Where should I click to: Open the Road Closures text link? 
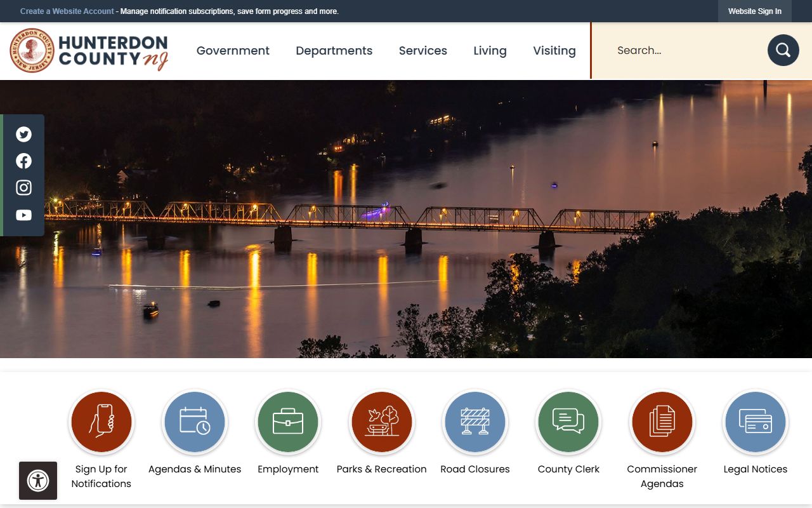(x=475, y=469)
